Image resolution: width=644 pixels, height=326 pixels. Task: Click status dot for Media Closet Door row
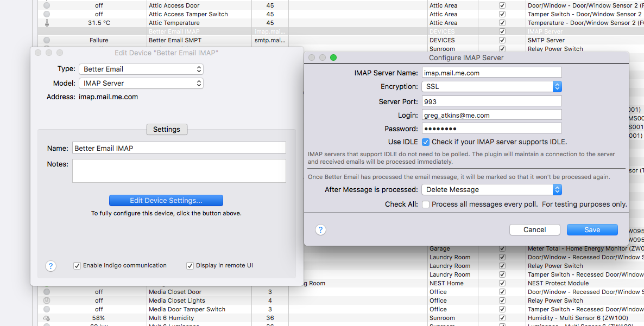click(47, 292)
